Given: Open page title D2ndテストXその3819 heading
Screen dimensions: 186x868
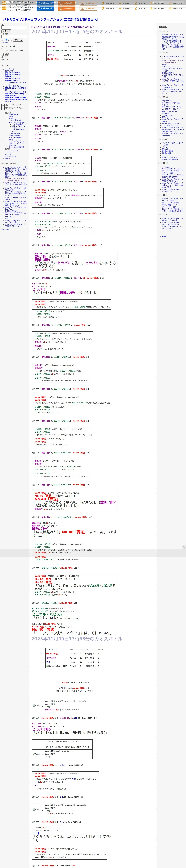Looking at the screenshot, I should tap(63, 27).
